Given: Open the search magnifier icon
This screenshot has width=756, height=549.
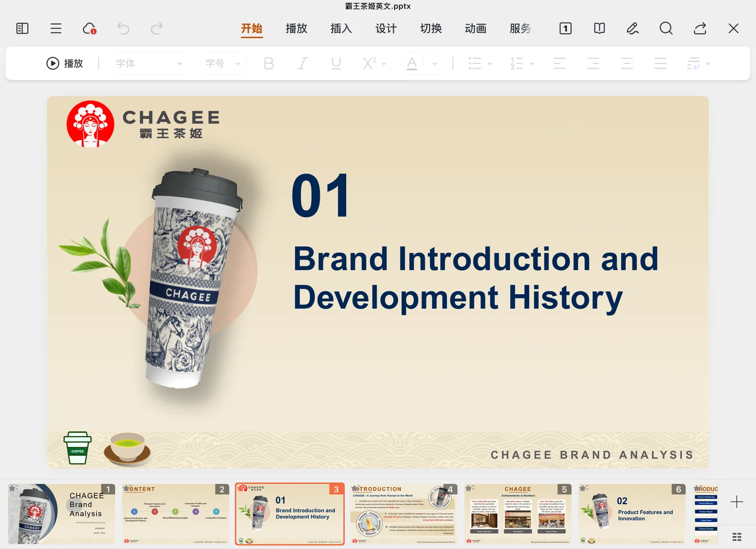Looking at the screenshot, I should 666,28.
